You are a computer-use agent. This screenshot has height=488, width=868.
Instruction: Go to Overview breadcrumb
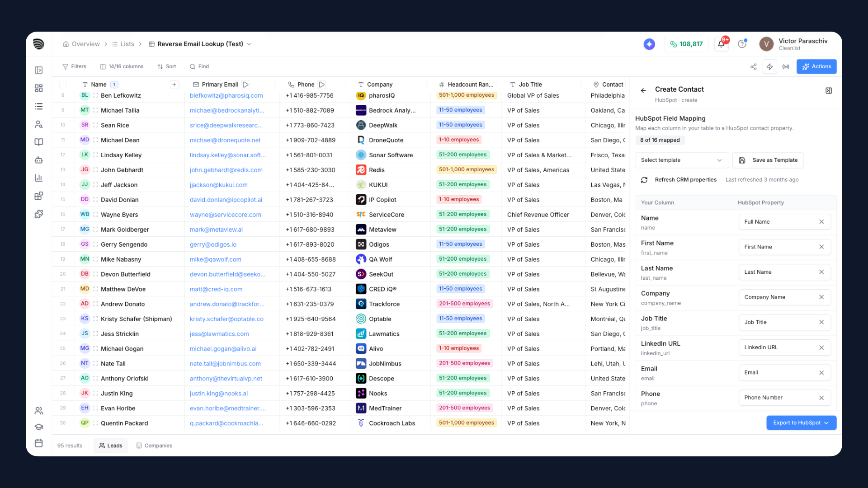pyautogui.click(x=81, y=44)
